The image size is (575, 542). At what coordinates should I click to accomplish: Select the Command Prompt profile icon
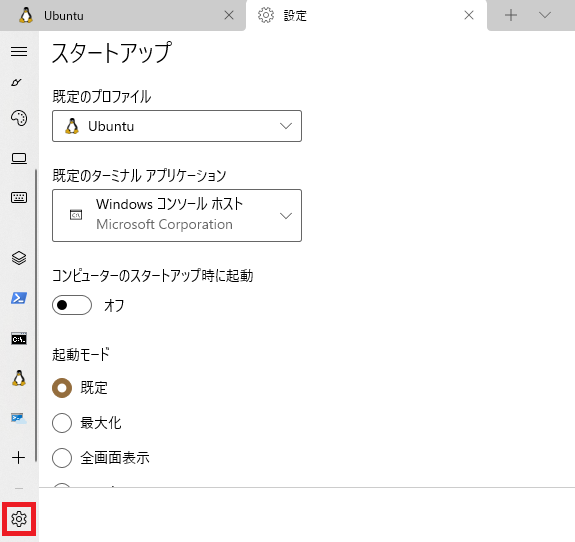19,339
